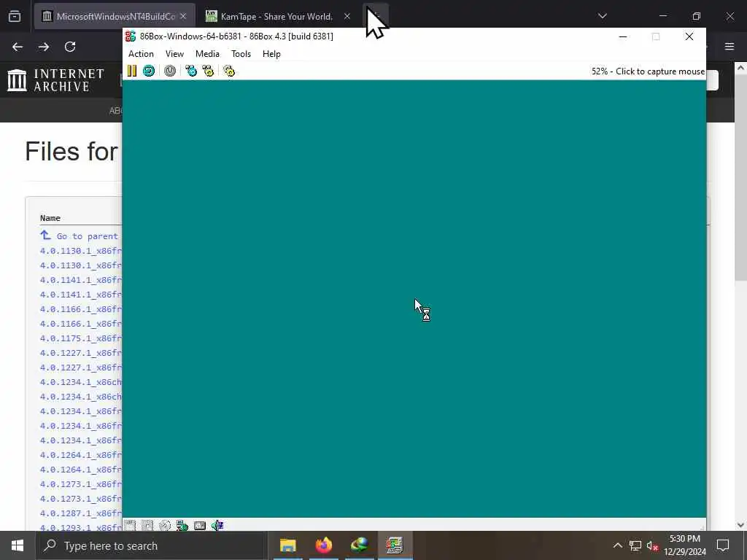The height and width of the screenshot is (560, 747).
Task: Click the muted volume tray icon
Action: click(652, 545)
